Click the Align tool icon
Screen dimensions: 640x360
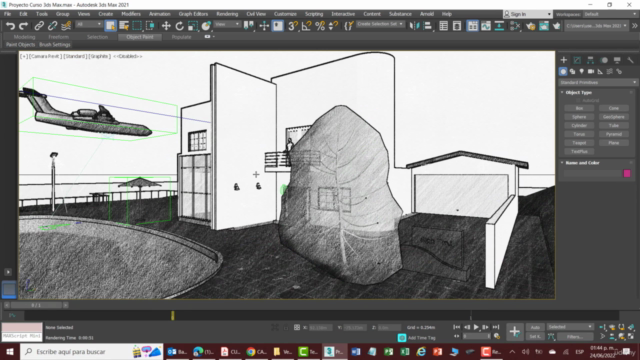pos(427,26)
